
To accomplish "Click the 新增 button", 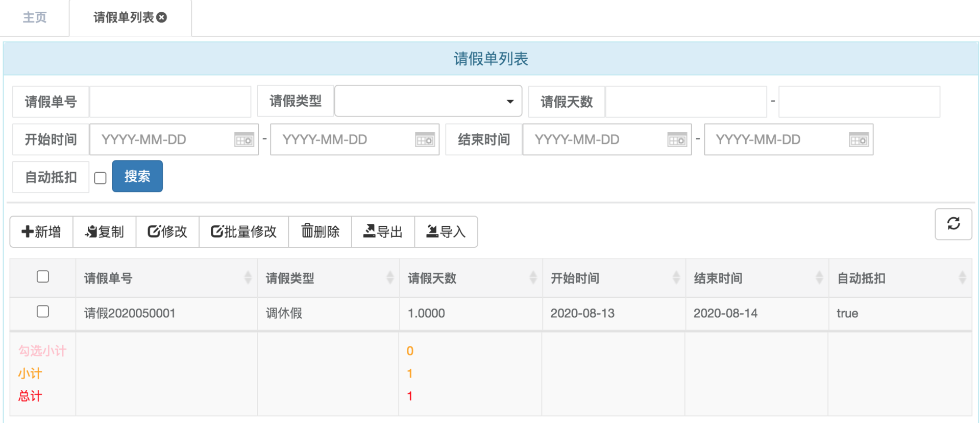I will pos(41,232).
